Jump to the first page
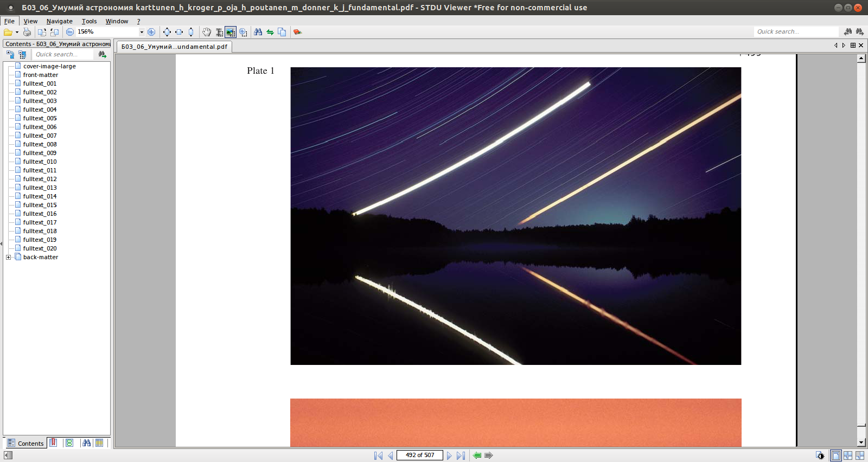The height and width of the screenshot is (462, 868). pos(378,455)
